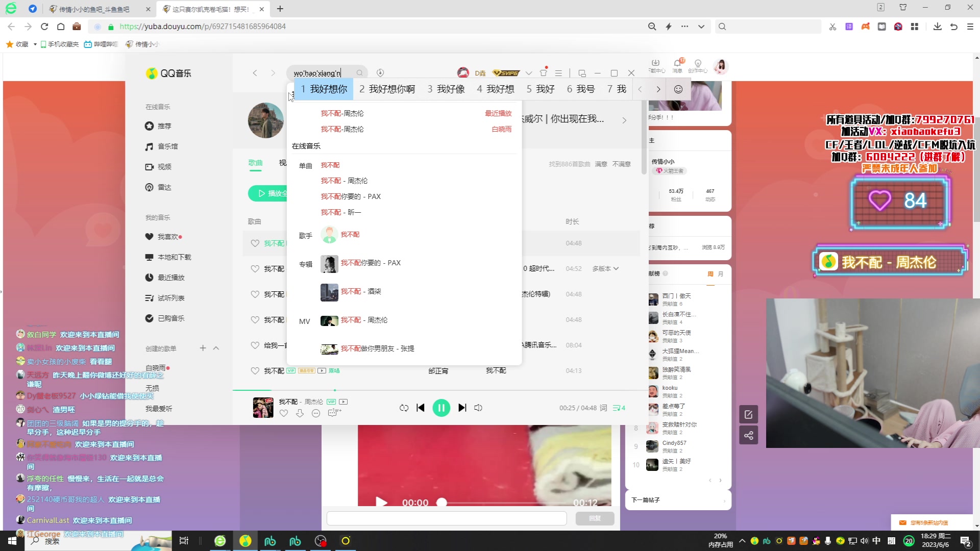Viewport: 980px width, 551px height.
Task: Open the QQ Music main menu icon
Action: 559,73
